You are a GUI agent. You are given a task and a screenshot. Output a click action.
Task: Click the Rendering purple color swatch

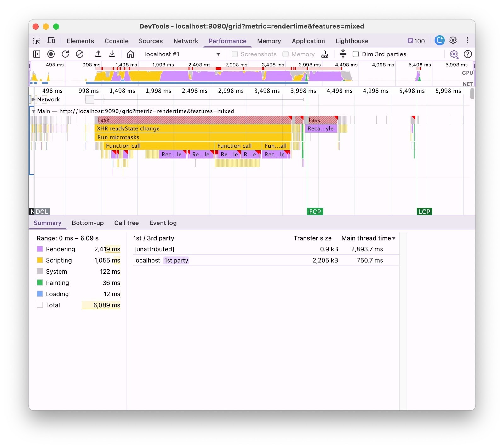pos(40,249)
